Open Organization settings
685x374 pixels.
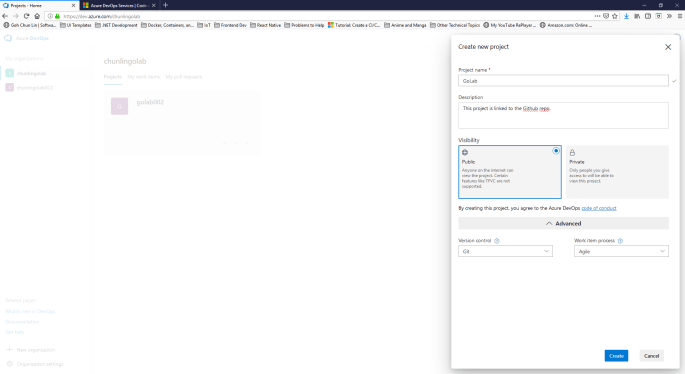[35, 364]
